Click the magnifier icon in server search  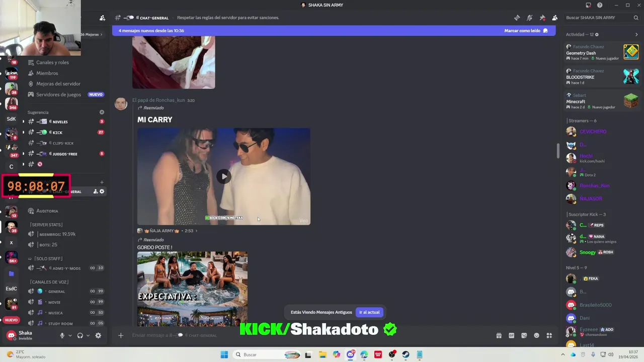click(636, 18)
